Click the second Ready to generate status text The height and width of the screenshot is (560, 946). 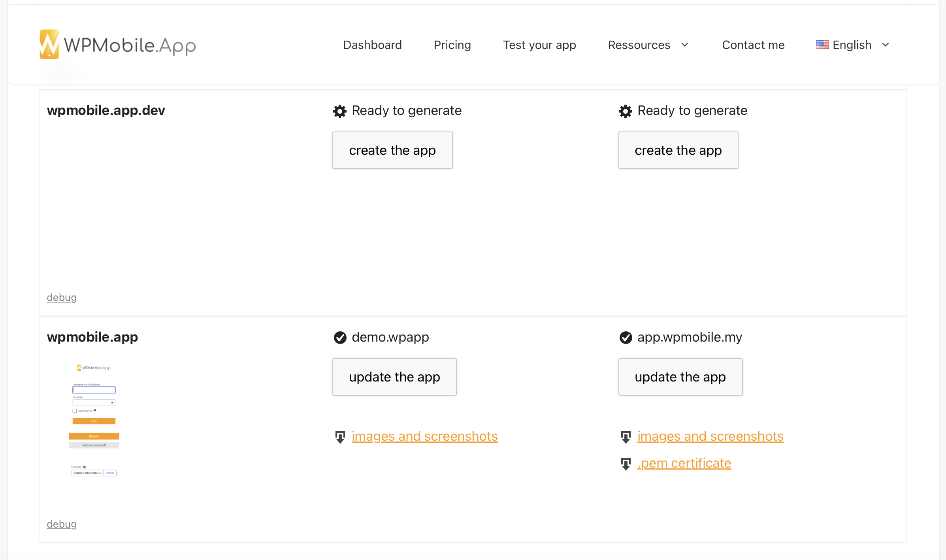click(692, 111)
